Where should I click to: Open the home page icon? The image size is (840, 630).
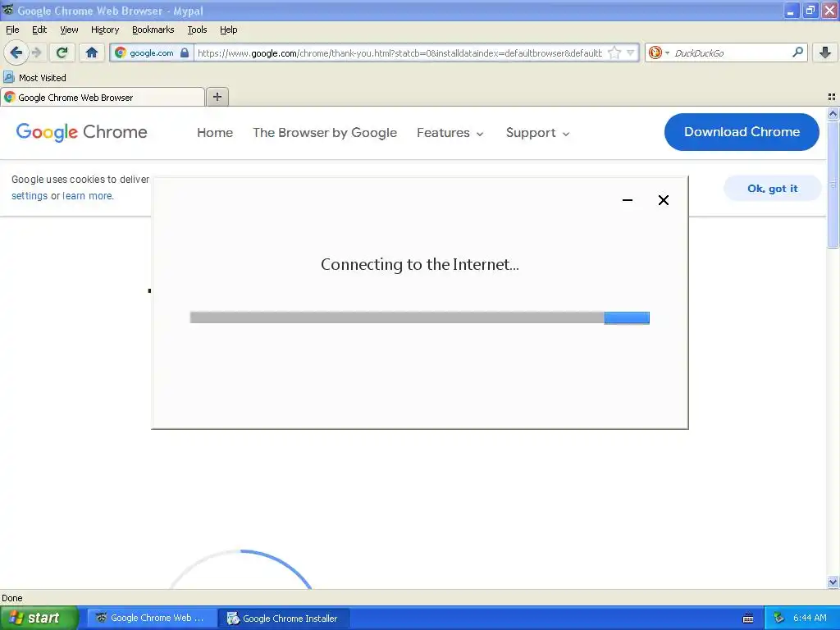(92, 52)
